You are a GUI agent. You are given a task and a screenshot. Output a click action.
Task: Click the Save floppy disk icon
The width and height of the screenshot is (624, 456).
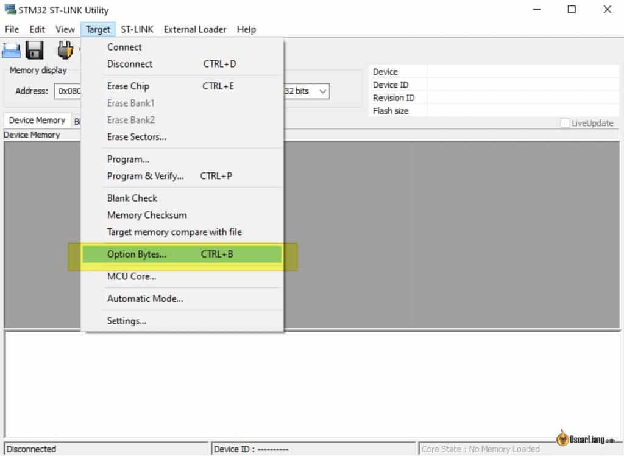[35, 51]
